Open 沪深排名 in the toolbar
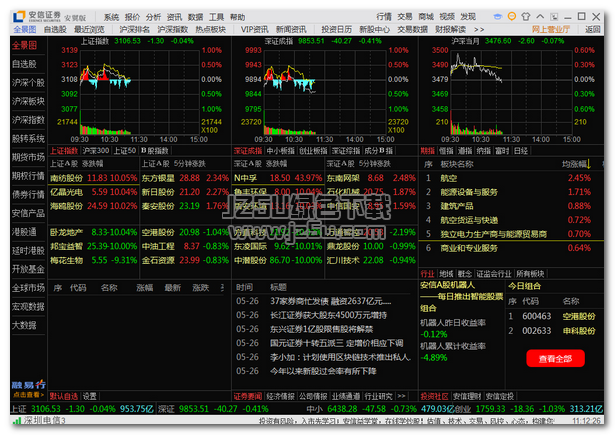 click(135, 29)
